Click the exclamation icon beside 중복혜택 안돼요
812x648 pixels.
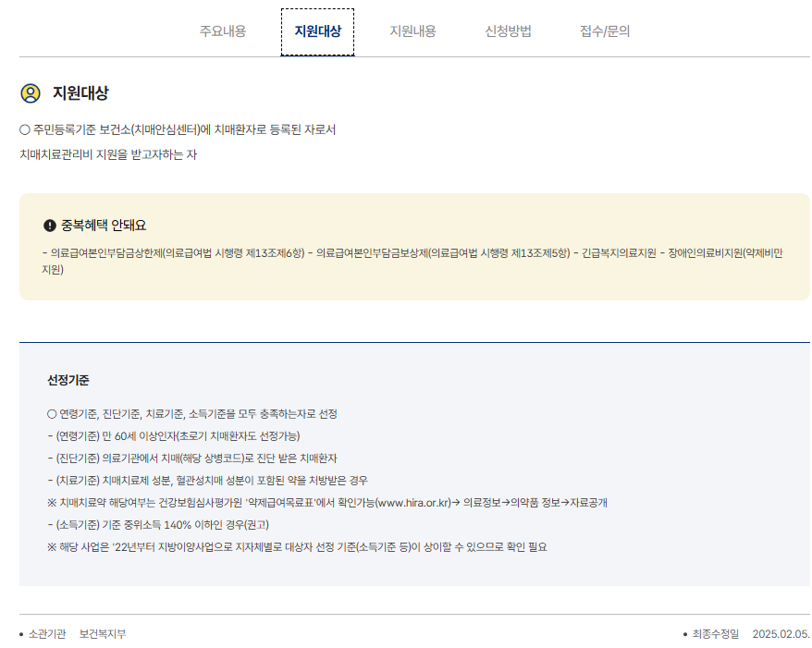pyautogui.click(x=50, y=226)
